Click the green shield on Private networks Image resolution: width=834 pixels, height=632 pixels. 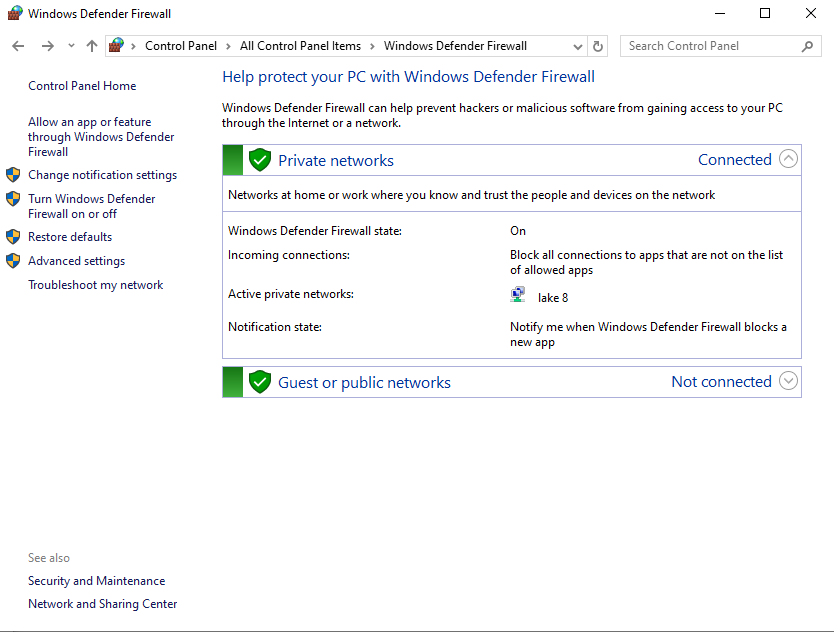click(260, 160)
